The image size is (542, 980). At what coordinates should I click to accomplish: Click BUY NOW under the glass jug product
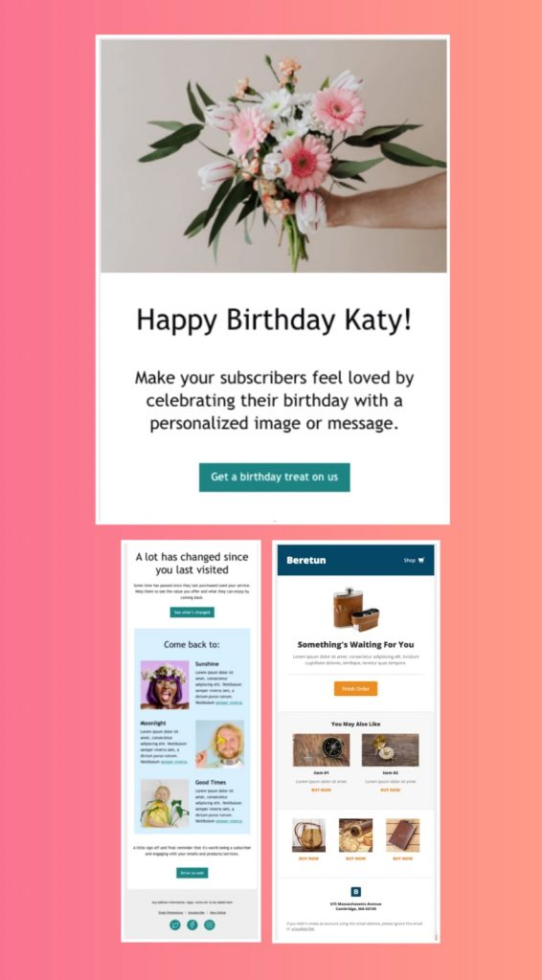click(308, 858)
